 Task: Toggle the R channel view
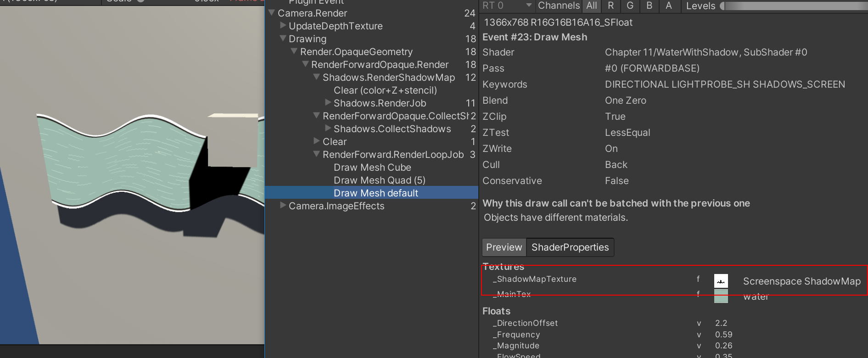[610, 6]
